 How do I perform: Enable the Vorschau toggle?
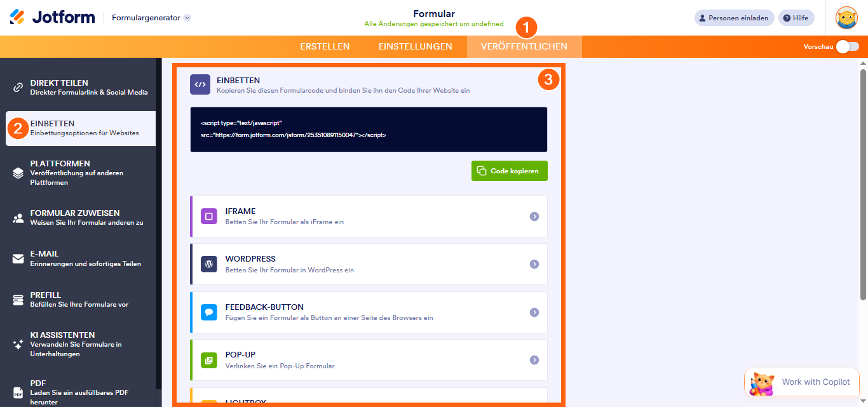click(848, 46)
